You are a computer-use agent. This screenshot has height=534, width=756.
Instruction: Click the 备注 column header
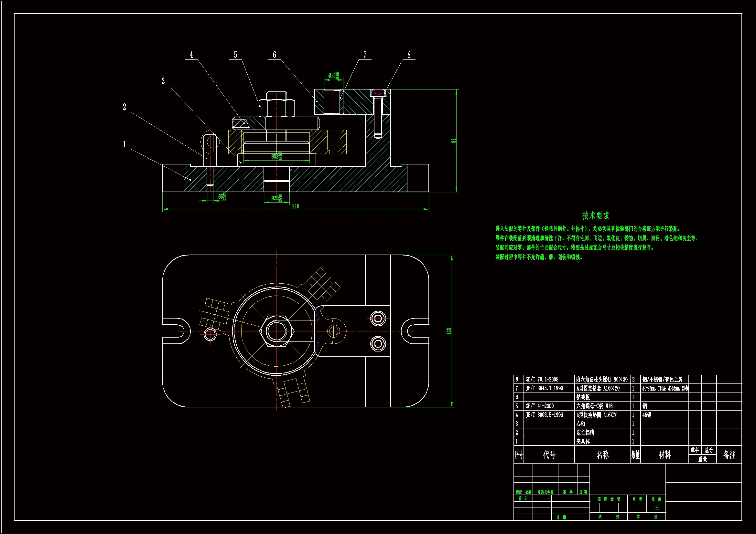pos(729,455)
